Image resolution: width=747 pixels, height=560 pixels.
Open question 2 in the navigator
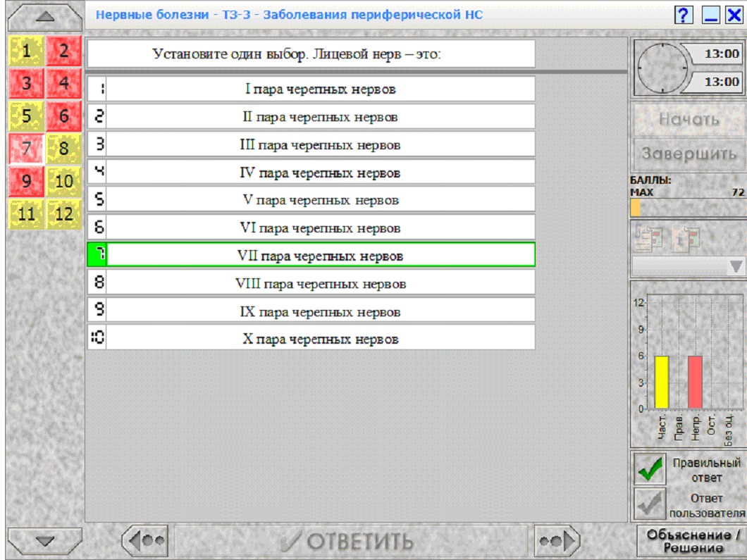pyautogui.click(x=64, y=51)
